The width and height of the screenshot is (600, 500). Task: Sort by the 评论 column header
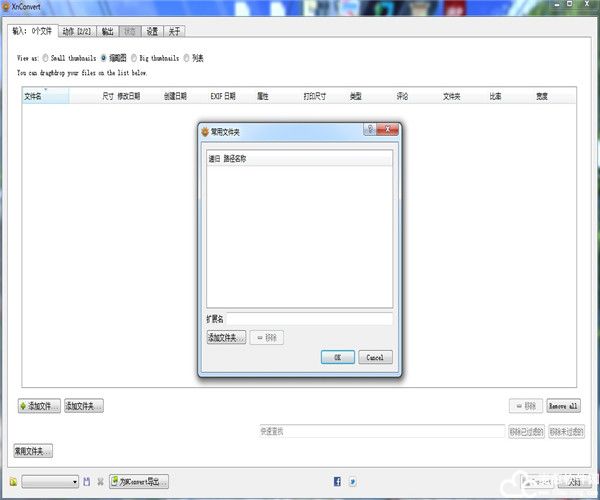tap(402, 96)
